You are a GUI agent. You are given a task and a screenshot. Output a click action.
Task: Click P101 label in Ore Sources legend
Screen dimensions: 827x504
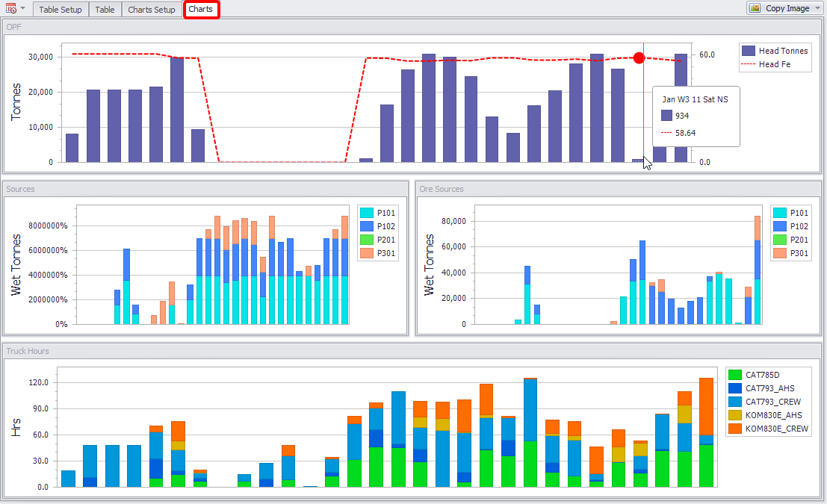tap(799, 213)
